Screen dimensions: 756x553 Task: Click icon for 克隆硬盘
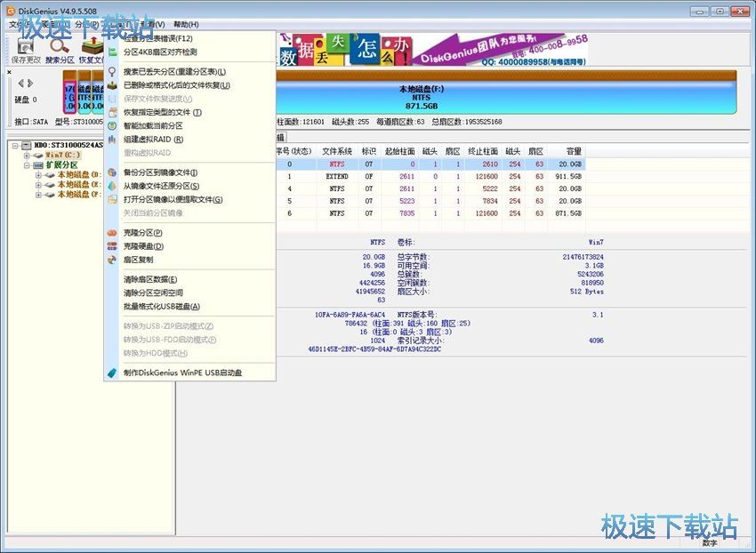(x=112, y=246)
